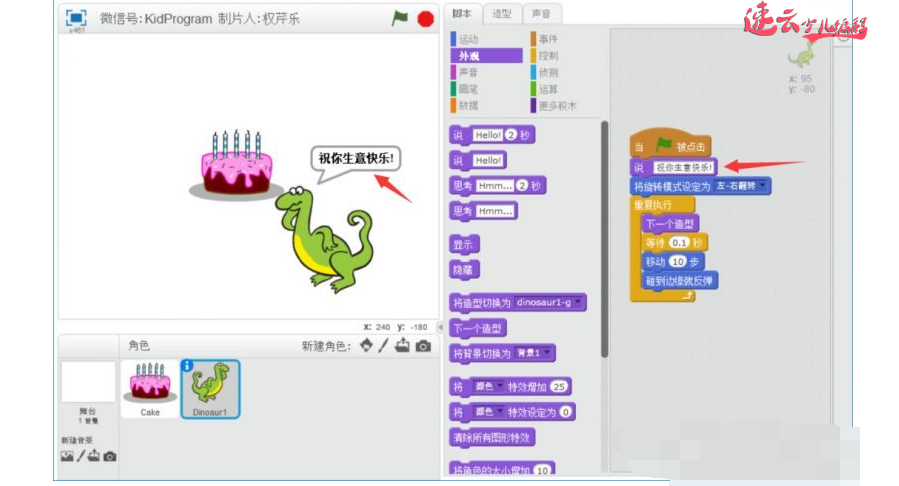The height and width of the screenshot is (486, 899).
Task: Click the 当绿旗被点击 hat block in the script
Action: 670,144
